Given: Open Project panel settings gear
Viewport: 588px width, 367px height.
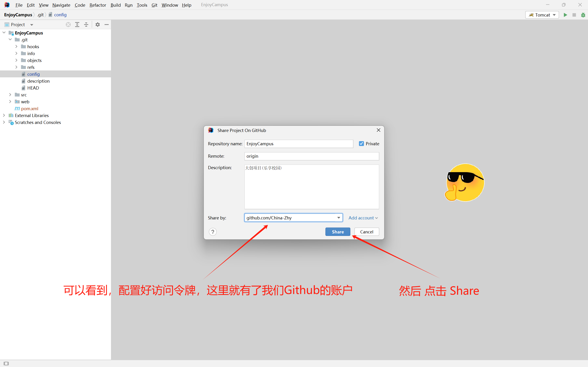Looking at the screenshot, I should tap(97, 25).
